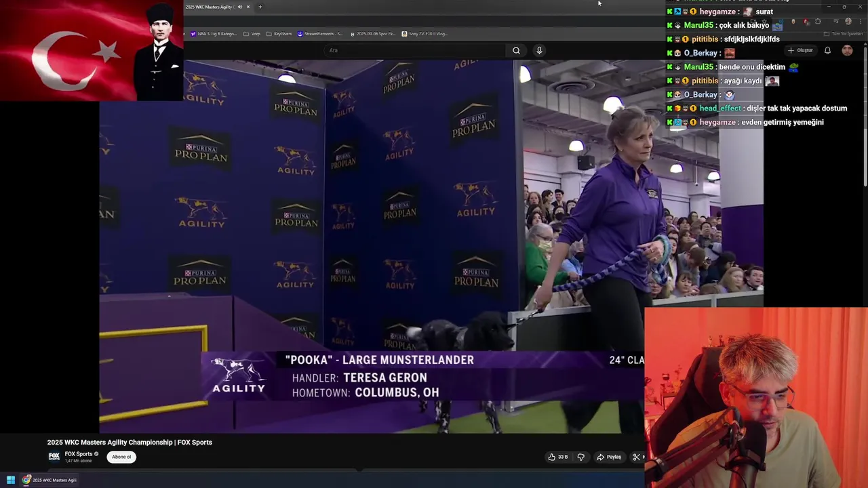Click the Turkish flag overlay image
Image resolution: width=868 pixels, height=488 pixels.
pyautogui.click(x=92, y=50)
